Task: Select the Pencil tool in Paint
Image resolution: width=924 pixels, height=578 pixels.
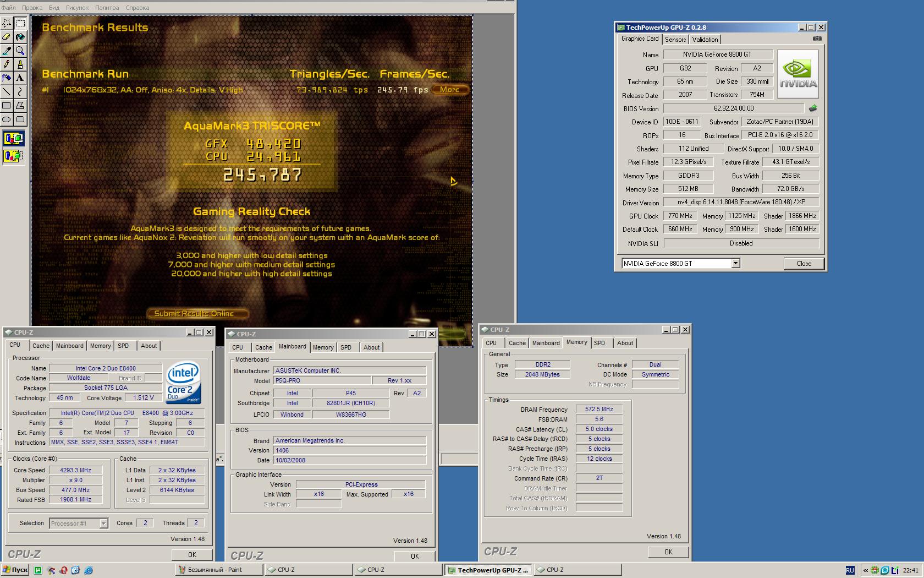Action: [x=7, y=64]
